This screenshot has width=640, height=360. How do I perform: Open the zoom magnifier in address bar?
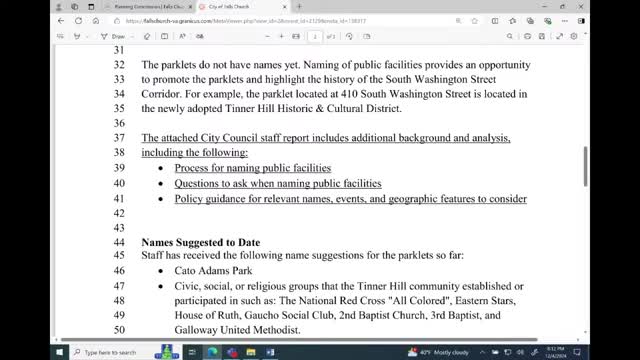click(x=458, y=21)
